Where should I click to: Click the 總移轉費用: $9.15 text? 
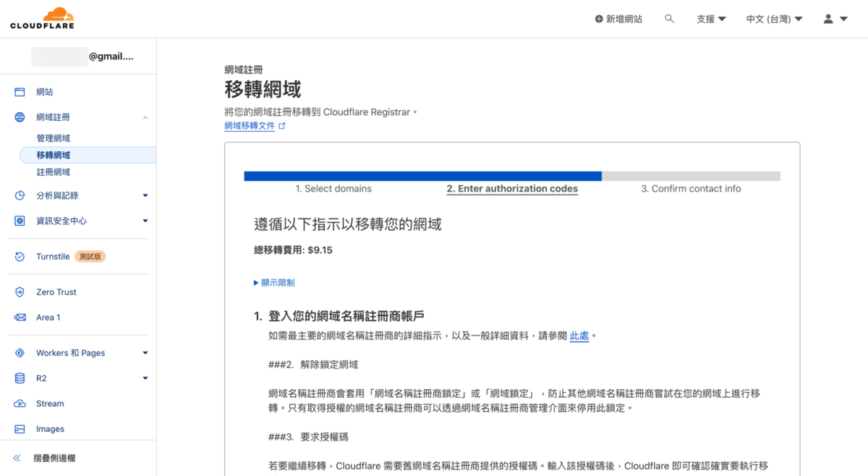click(293, 250)
